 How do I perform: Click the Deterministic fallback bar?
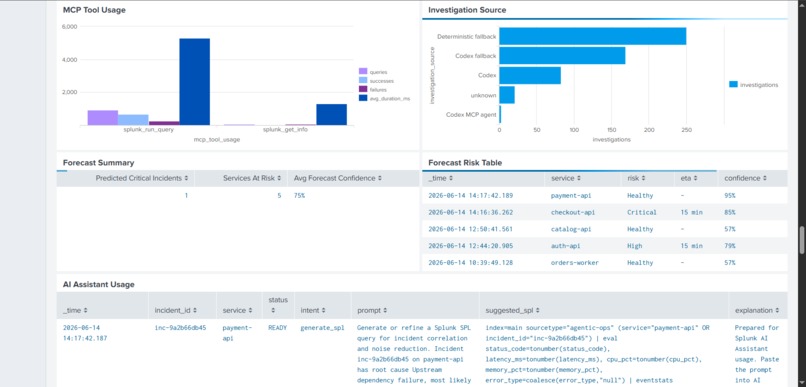[x=593, y=36]
